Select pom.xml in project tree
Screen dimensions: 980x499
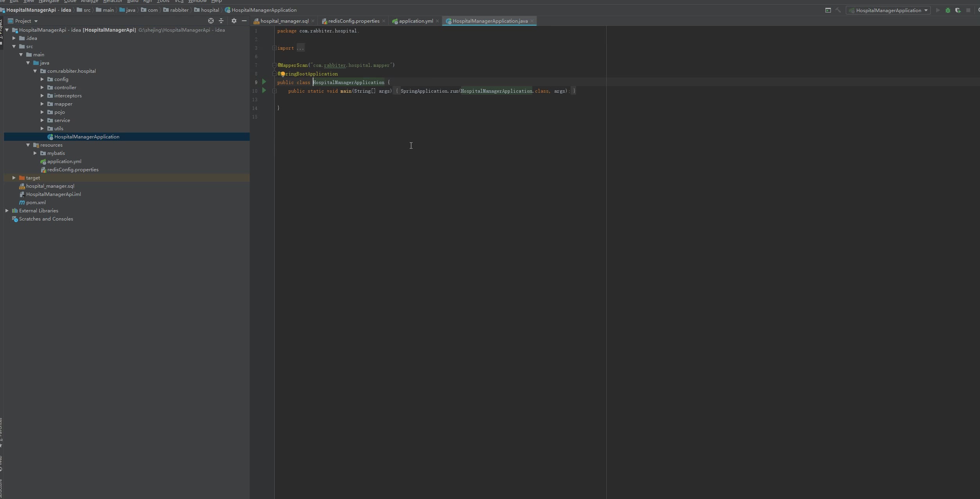(x=36, y=203)
